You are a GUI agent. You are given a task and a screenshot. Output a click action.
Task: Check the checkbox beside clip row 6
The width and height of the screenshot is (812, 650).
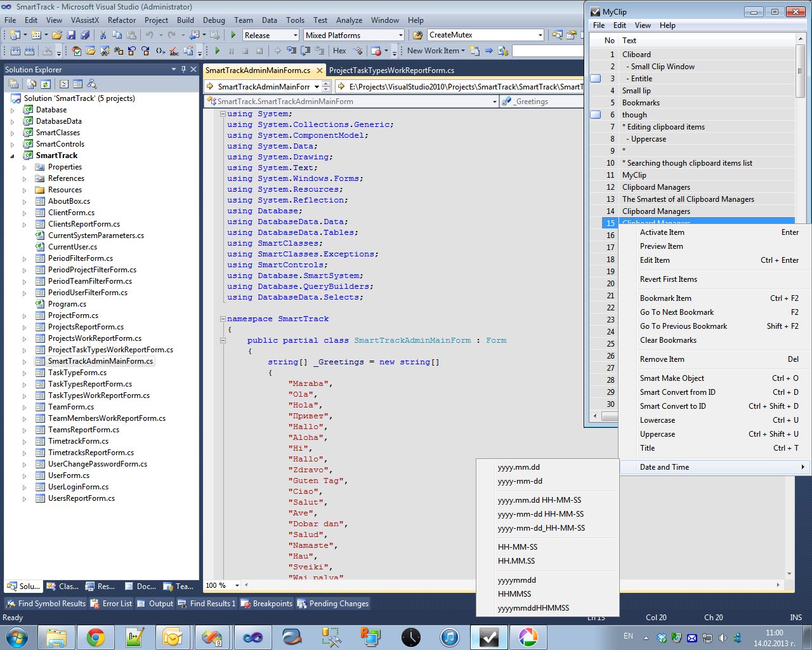click(x=595, y=114)
